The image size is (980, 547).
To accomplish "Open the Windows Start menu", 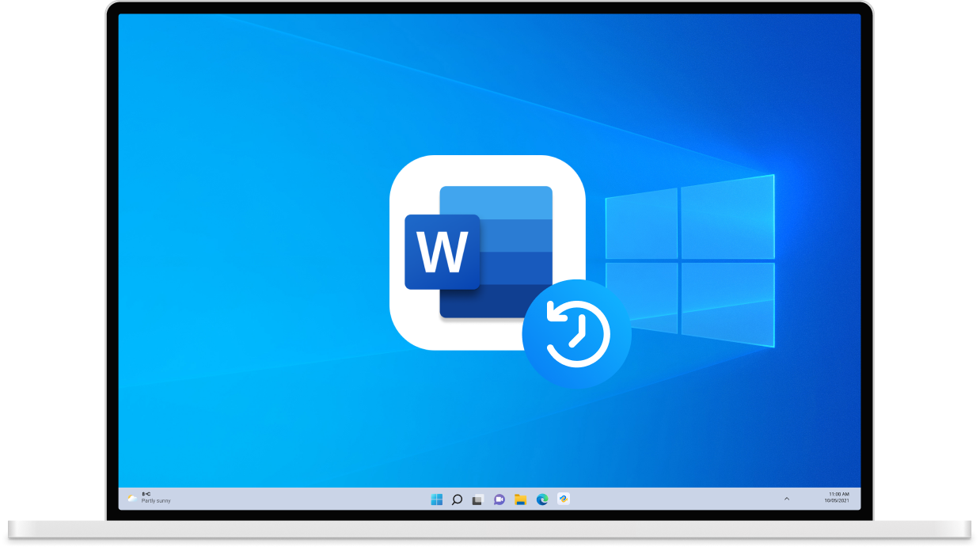I will coord(436,500).
